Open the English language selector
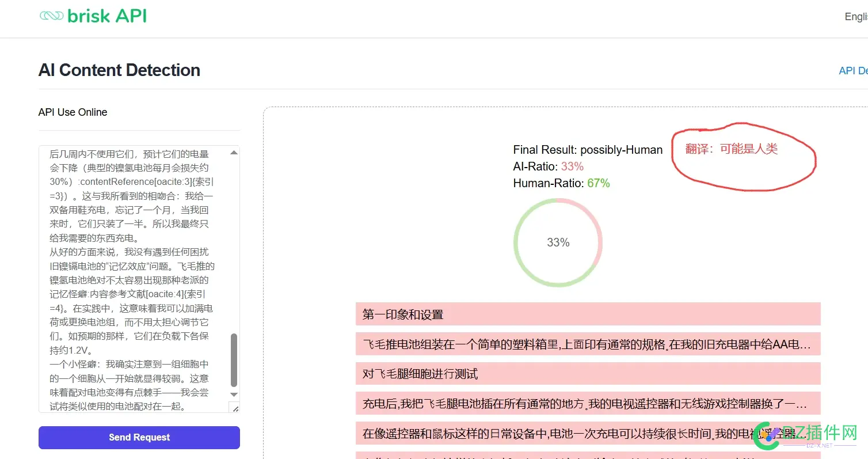The height and width of the screenshot is (459, 868). [855, 17]
